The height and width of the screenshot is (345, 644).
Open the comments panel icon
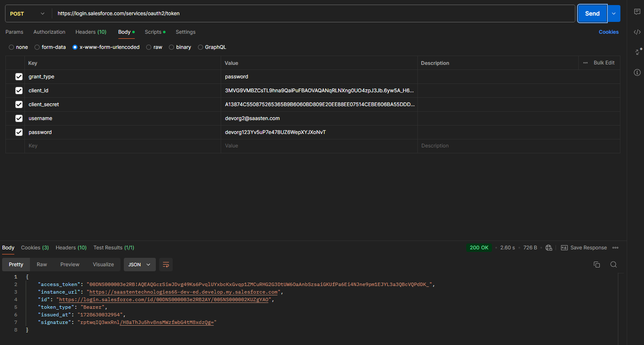coord(637,12)
